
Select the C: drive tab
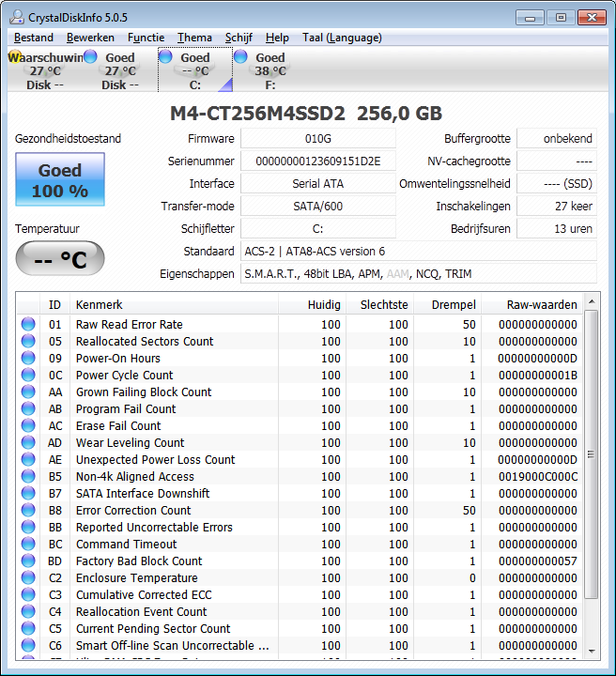195,70
